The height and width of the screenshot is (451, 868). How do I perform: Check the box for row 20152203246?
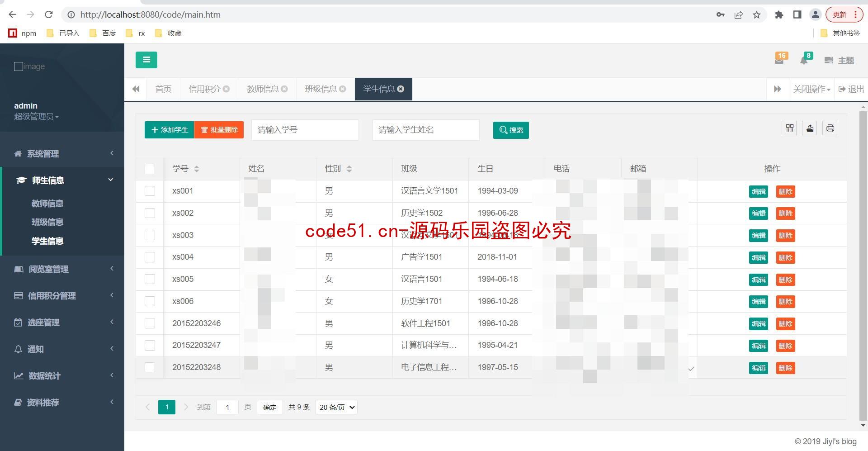click(150, 323)
